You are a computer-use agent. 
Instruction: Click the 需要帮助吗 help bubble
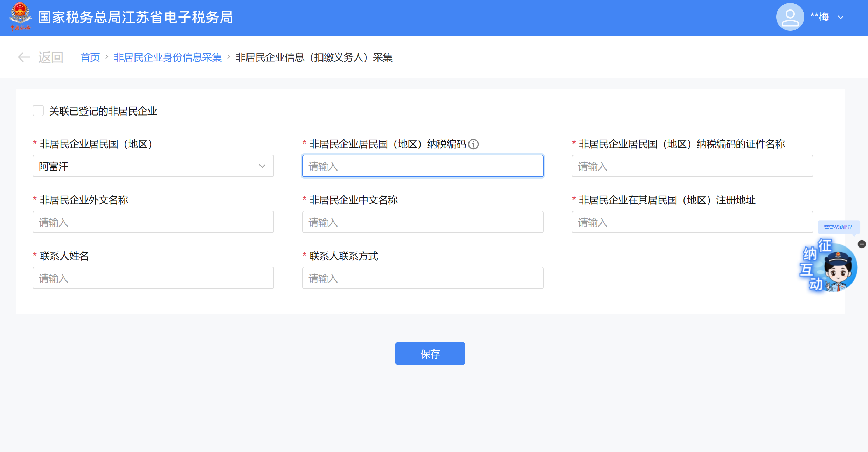tap(838, 227)
